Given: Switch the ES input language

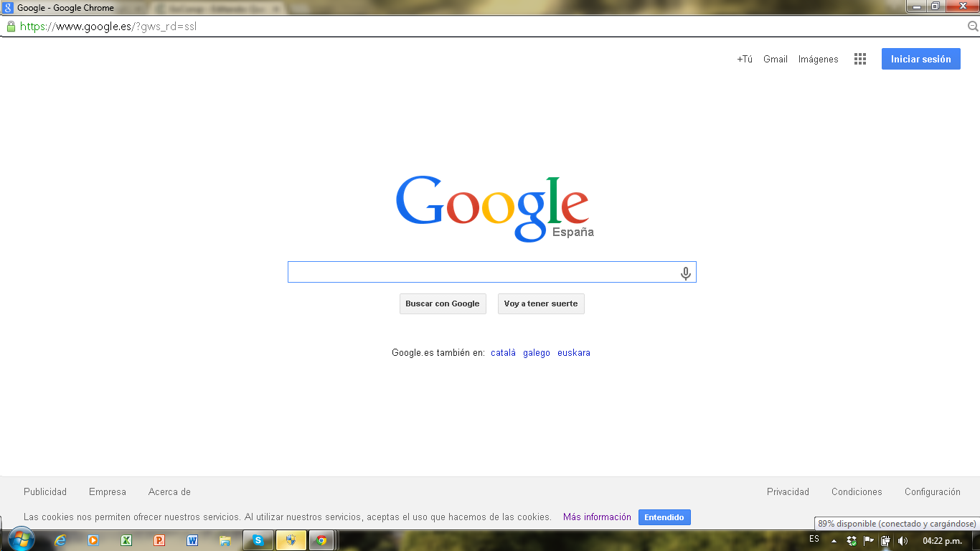Looking at the screenshot, I should pos(814,539).
